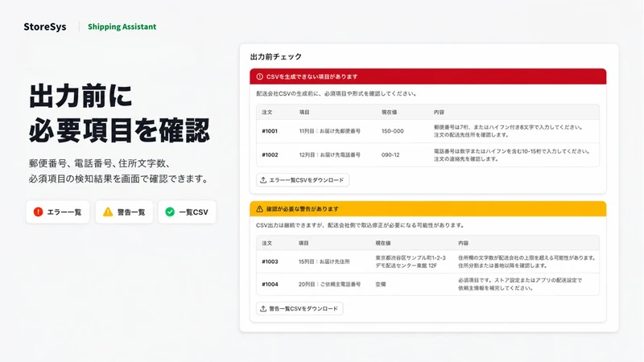644x362 pixels.
Task: Click the 11列目：お届け先郵便番号 cell
Action: (330, 131)
